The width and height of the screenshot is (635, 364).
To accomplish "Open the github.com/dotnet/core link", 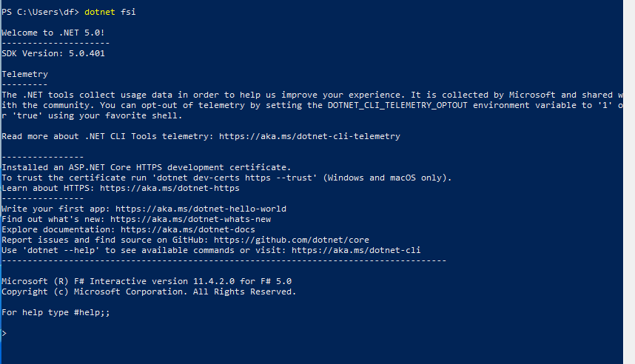I will tap(292, 240).
